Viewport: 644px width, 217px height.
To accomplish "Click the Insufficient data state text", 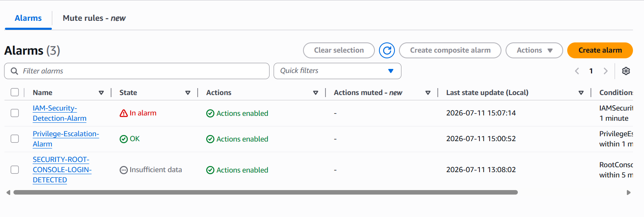I will [x=156, y=170].
